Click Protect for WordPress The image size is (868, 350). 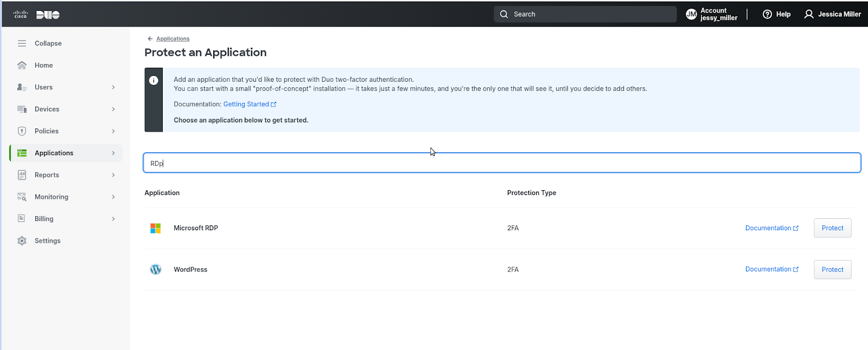click(x=832, y=270)
